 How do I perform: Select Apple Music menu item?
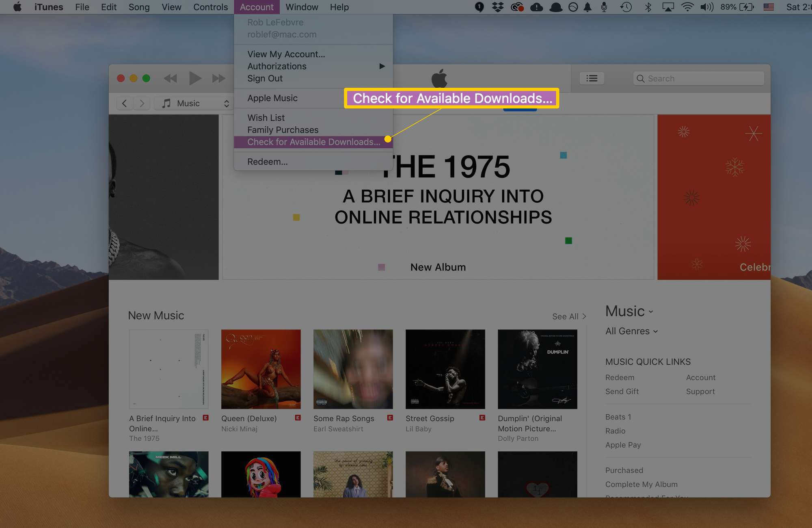click(313, 98)
